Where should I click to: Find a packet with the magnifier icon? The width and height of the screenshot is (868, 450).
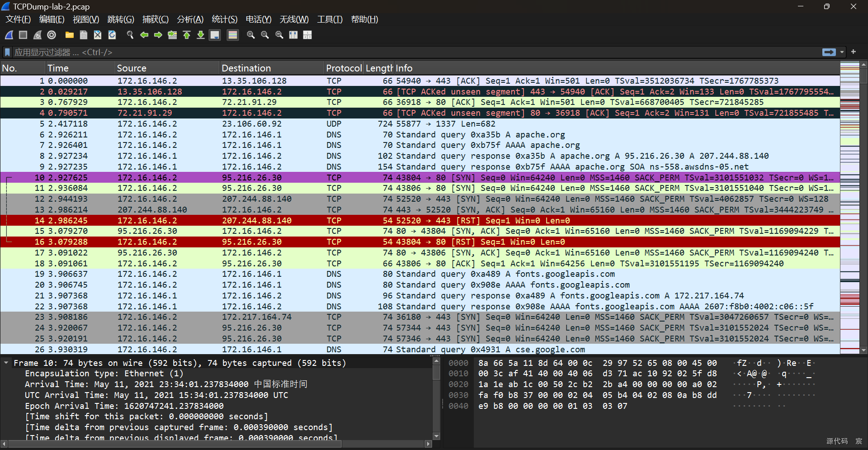pos(130,35)
